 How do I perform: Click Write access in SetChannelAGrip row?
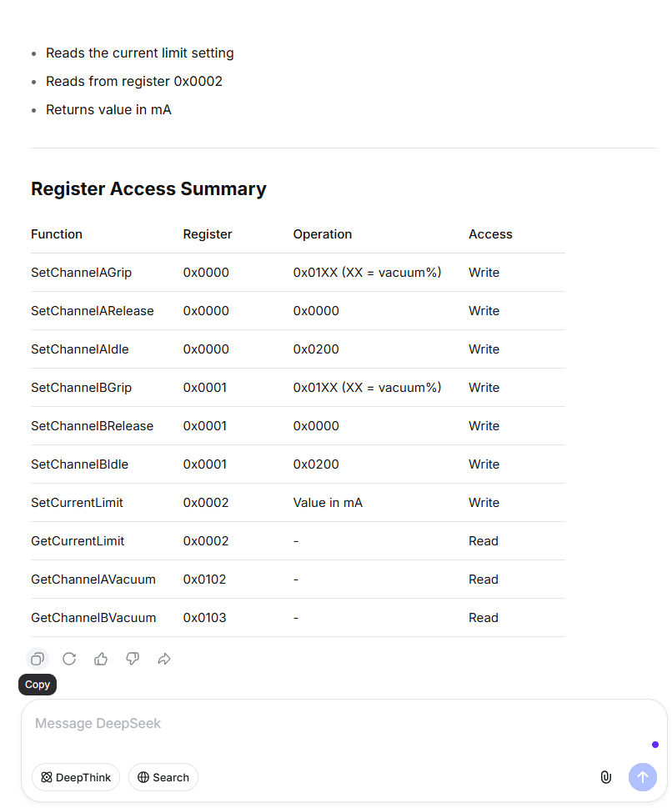point(484,273)
